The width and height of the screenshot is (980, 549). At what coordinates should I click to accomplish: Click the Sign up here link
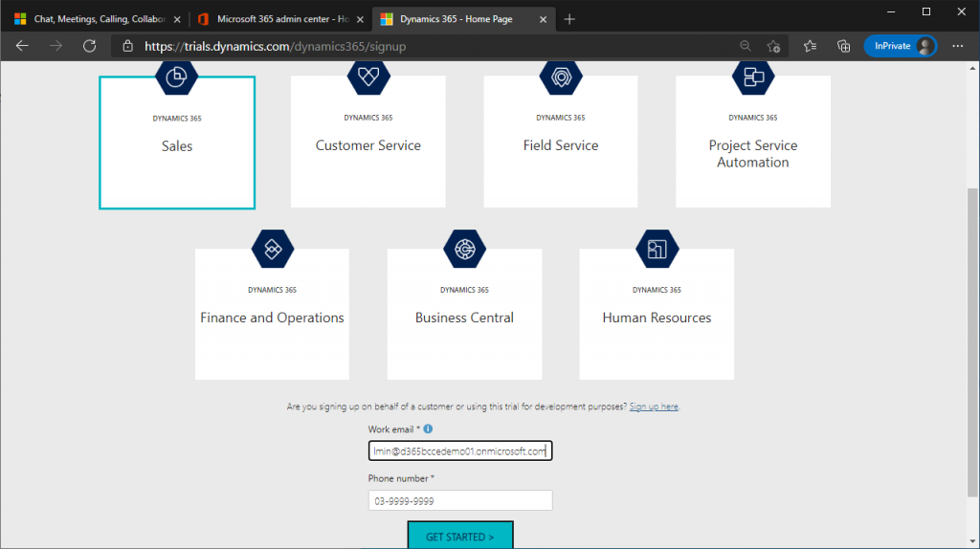tap(654, 406)
